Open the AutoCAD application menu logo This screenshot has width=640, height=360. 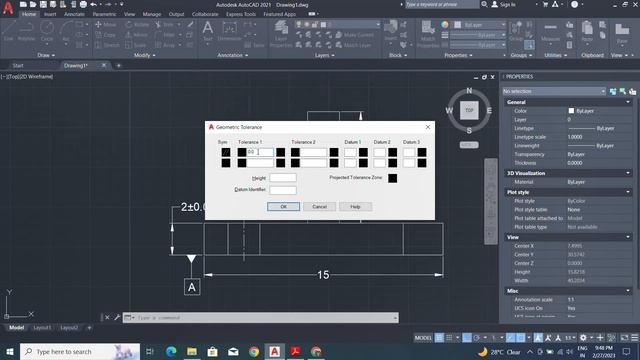tap(8, 7)
